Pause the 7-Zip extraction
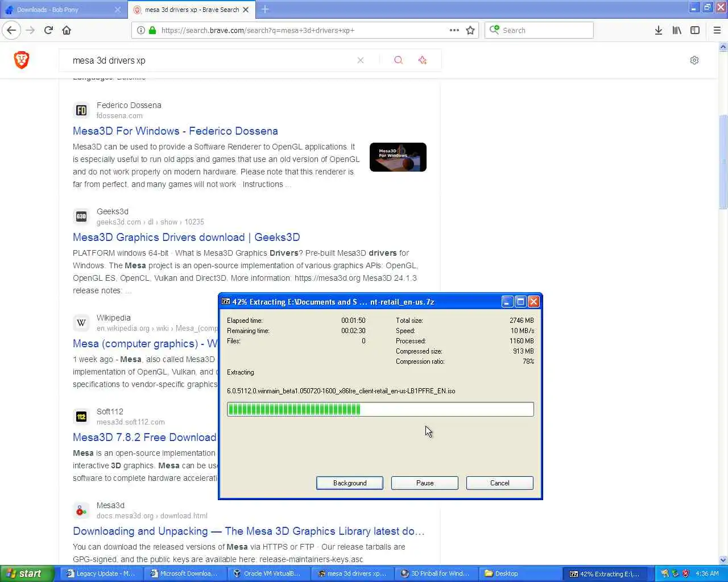Viewport: 728px width, 582px height. [x=425, y=483]
